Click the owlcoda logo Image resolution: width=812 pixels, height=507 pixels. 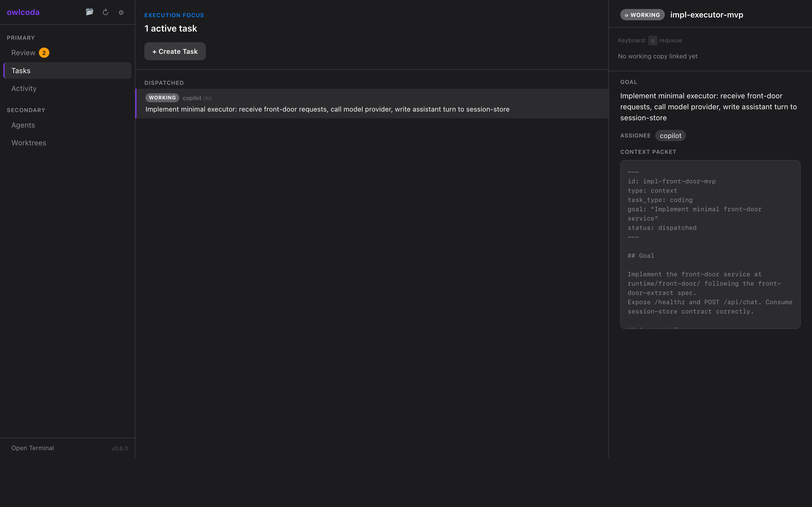point(23,12)
